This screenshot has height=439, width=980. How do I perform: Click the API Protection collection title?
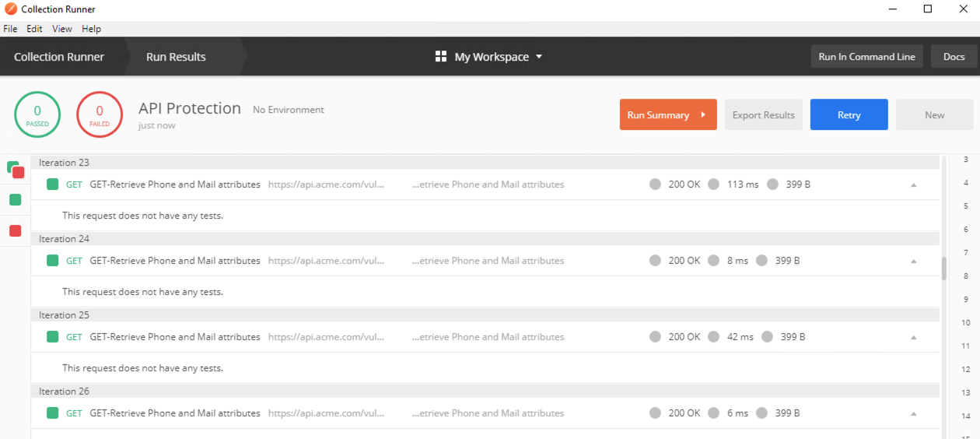click(x=190, y=108)
